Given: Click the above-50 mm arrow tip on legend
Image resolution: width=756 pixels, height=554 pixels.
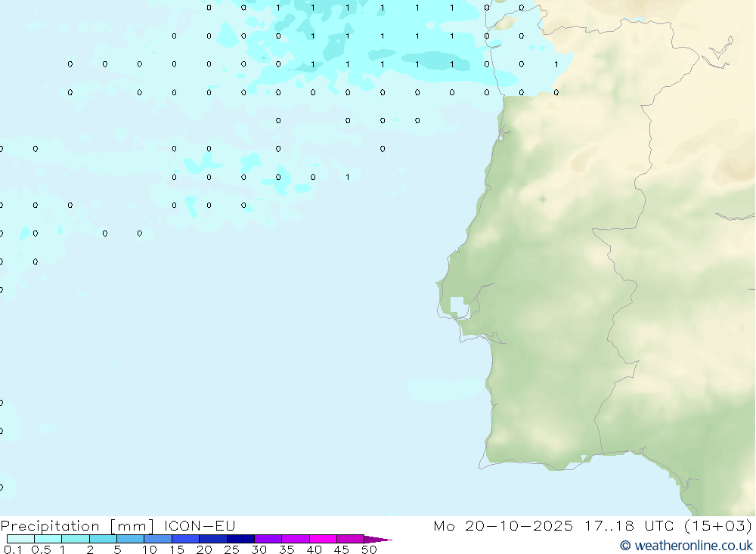Looking at the screenshot, I should [x=377, y=539].
